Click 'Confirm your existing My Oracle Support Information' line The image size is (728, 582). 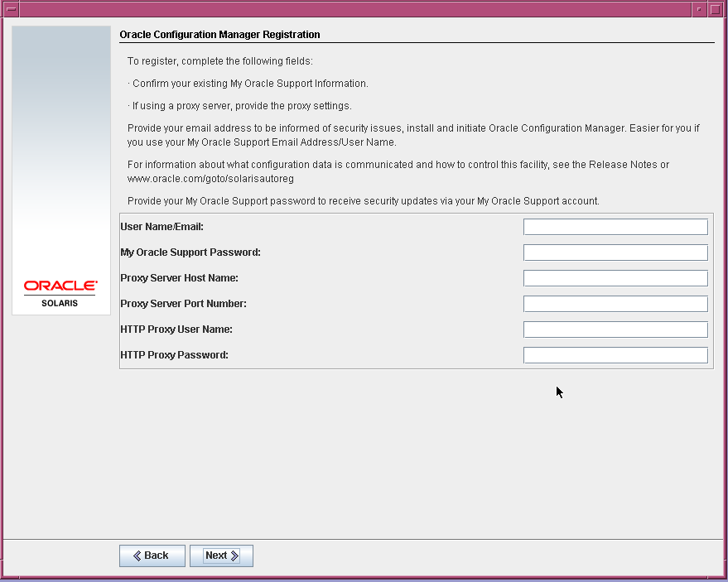click(x=248, y=84)
